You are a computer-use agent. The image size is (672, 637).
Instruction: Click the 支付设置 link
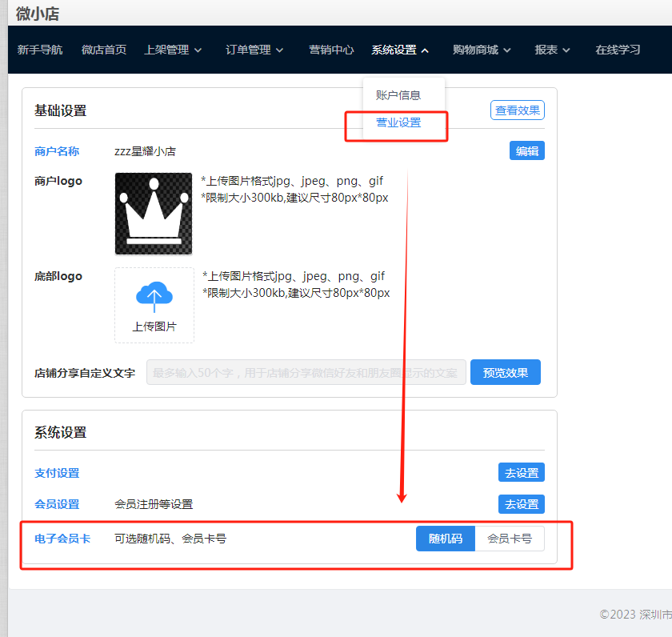point(57,473)
